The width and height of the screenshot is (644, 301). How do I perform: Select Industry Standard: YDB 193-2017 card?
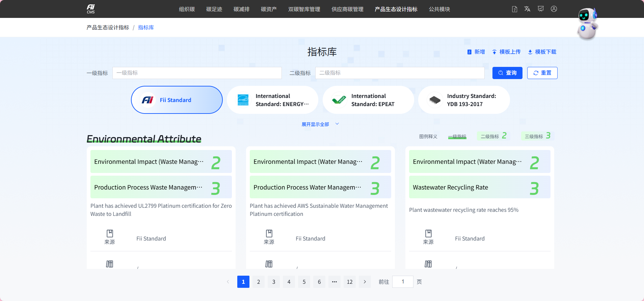tap(464, 100)
